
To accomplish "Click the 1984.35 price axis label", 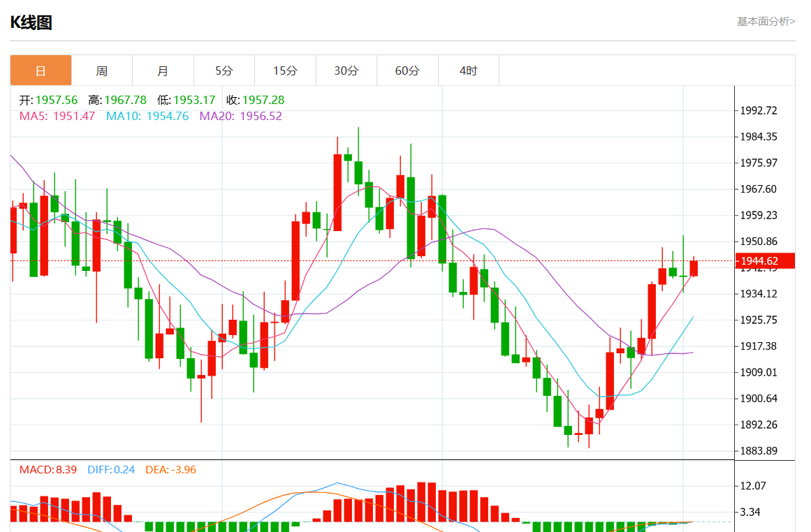I will (759, 136).
